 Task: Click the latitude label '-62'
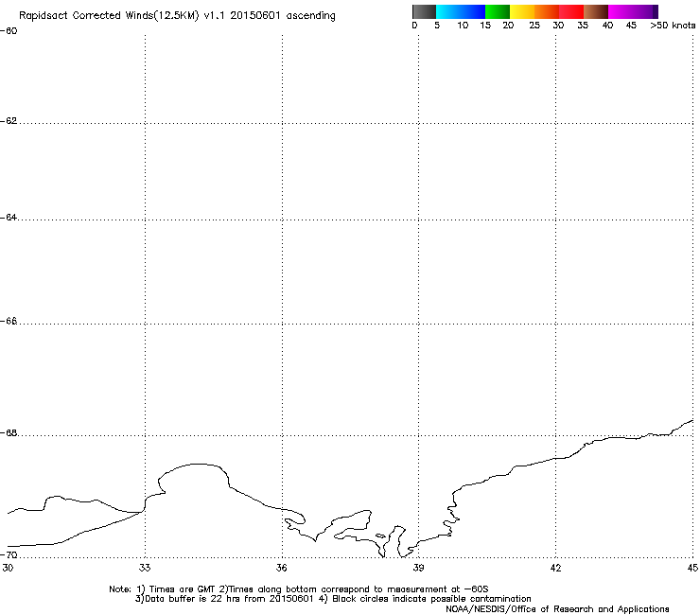(x=9, y=121)
